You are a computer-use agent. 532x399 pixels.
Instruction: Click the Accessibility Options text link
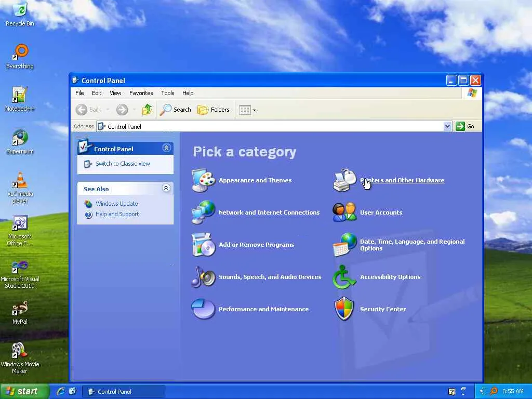(390, 277)
